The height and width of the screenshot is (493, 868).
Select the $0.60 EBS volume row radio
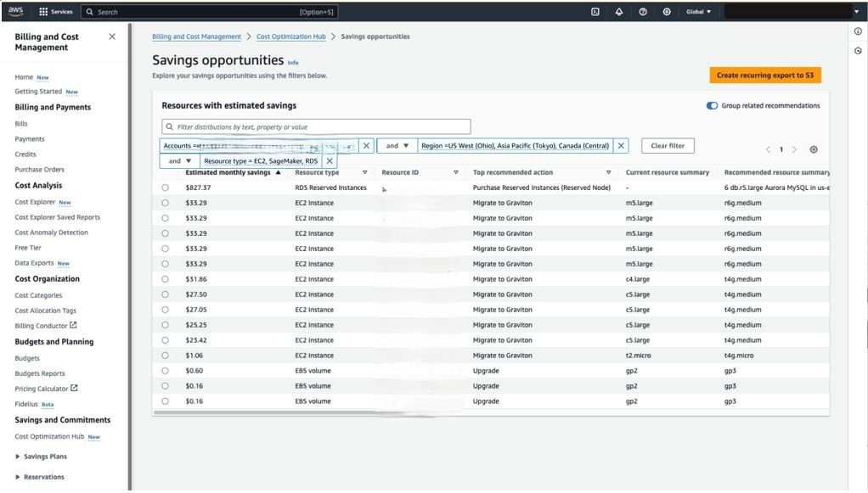165,371
